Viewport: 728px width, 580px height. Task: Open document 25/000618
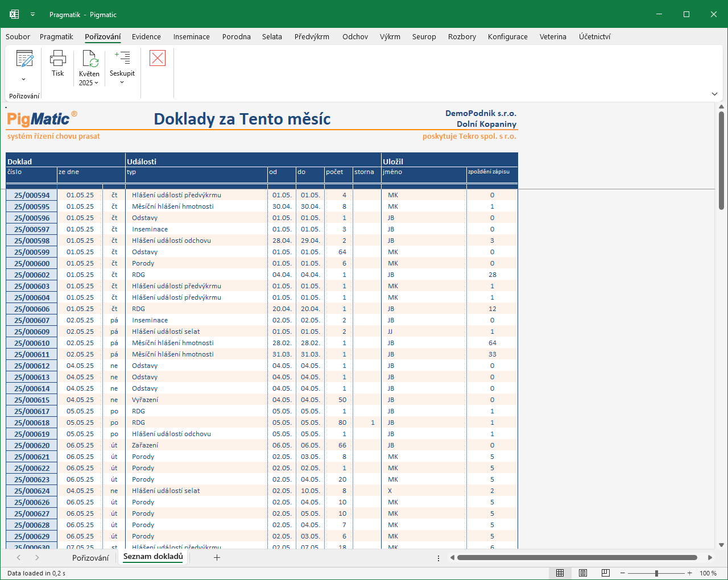pos(32,422)
